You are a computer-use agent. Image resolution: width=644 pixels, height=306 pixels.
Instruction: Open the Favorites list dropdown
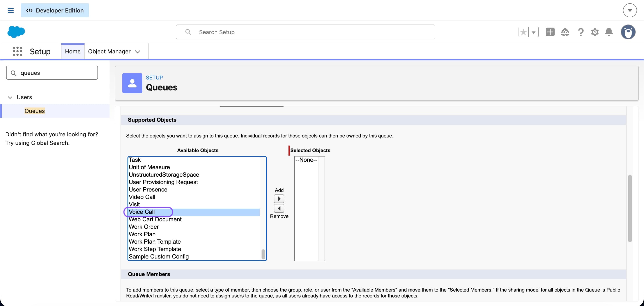[534, 32]
